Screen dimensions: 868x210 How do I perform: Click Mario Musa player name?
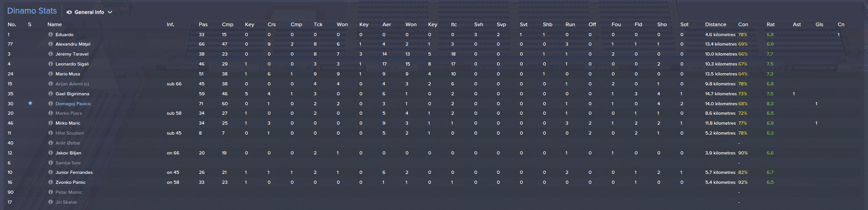click(x=68, y=74)
